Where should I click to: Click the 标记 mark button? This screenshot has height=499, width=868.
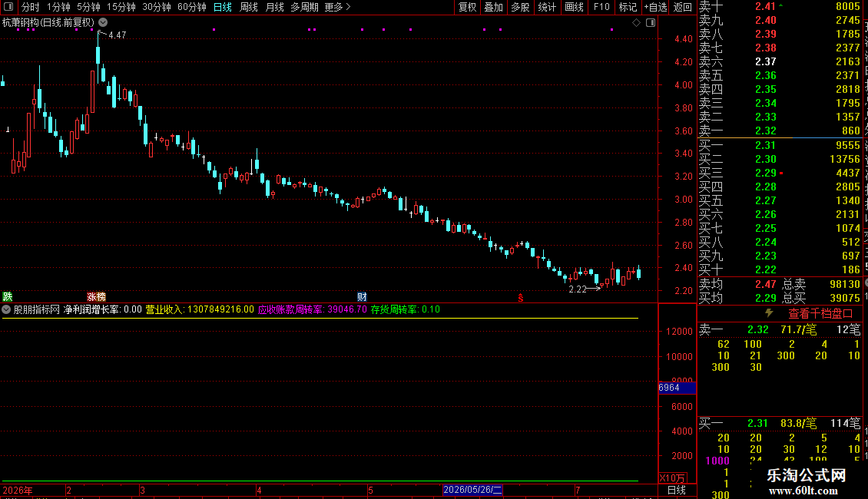(628, 7)
